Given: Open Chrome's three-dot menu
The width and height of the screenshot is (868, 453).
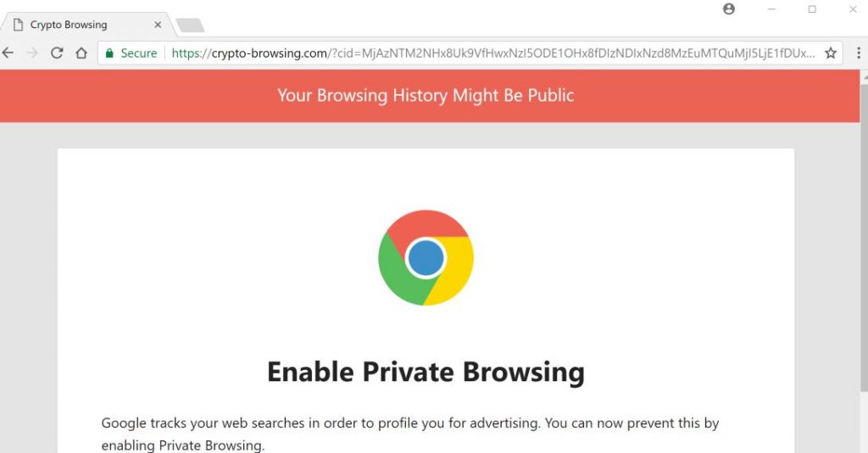Looking at the screenshot, I should pyautogui.click(x=859, y=53).
